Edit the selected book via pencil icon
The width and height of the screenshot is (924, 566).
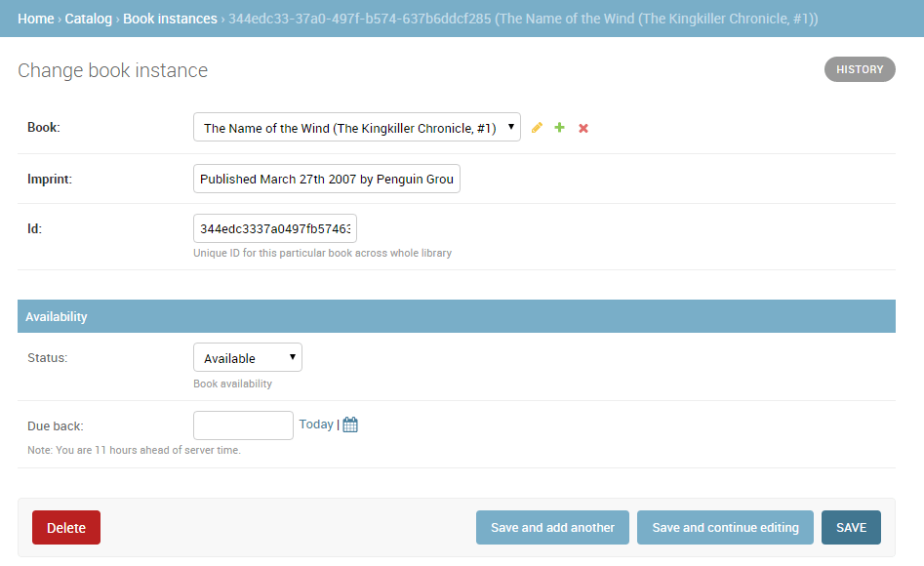pos(537,127)
